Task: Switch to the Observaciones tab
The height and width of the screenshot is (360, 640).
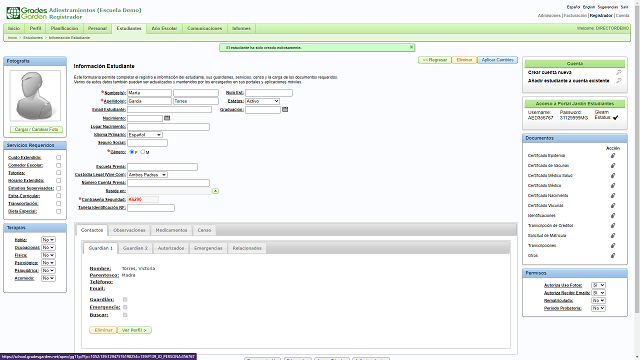Action: tap(129, 230)
